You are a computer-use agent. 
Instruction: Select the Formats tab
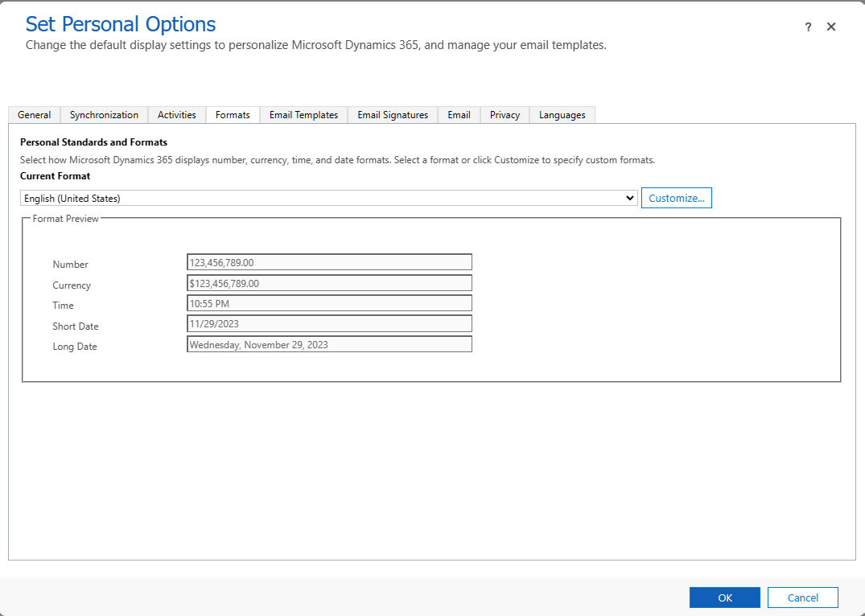[x=233, y=114]
